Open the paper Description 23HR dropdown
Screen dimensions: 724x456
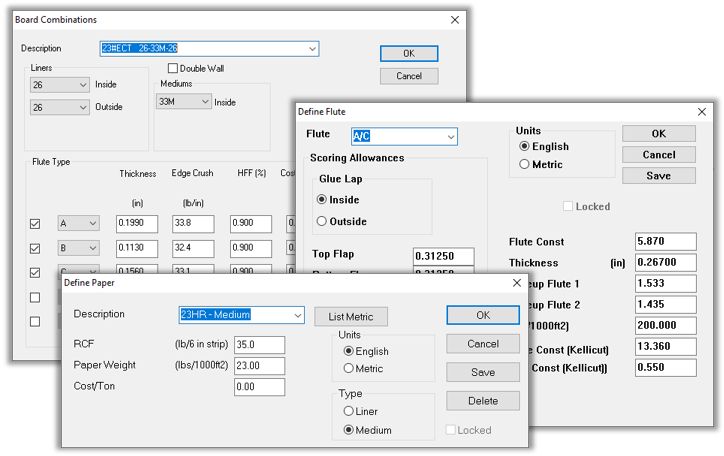tap(296, 315)
